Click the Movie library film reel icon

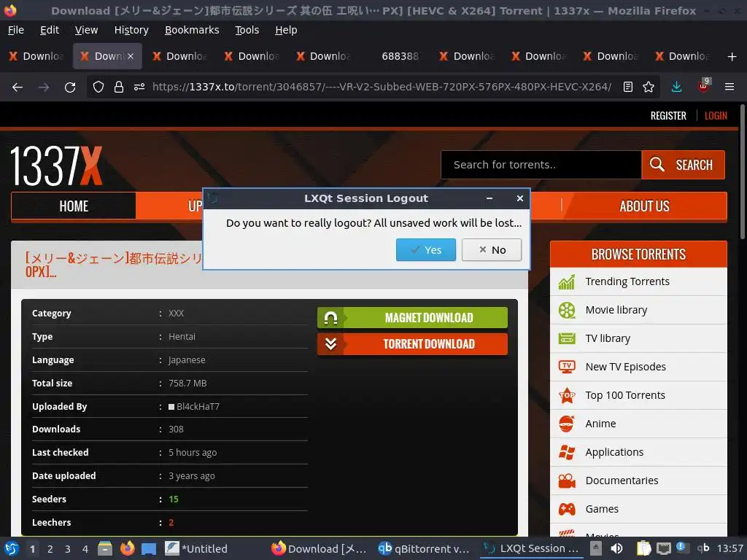point(566,310)
